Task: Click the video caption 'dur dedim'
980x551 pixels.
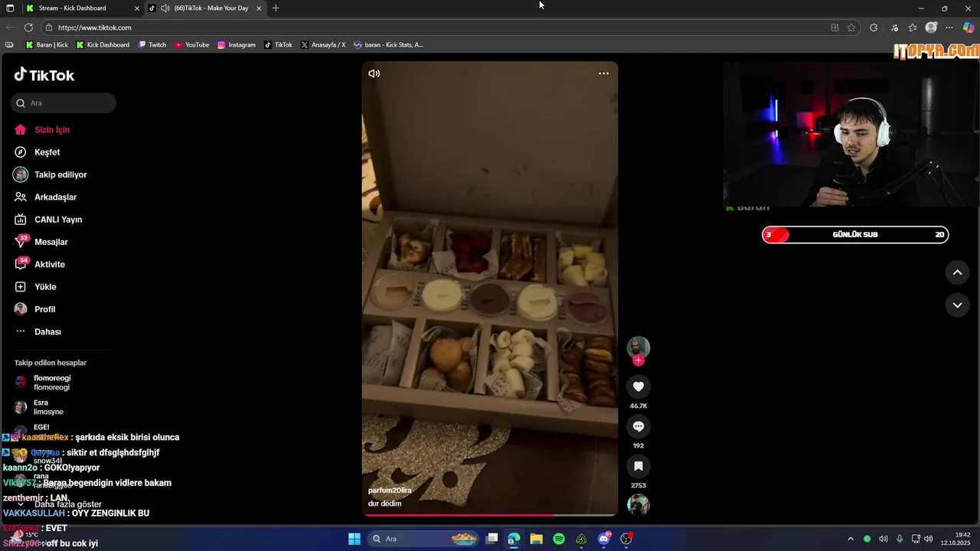Action: [384, 504]
